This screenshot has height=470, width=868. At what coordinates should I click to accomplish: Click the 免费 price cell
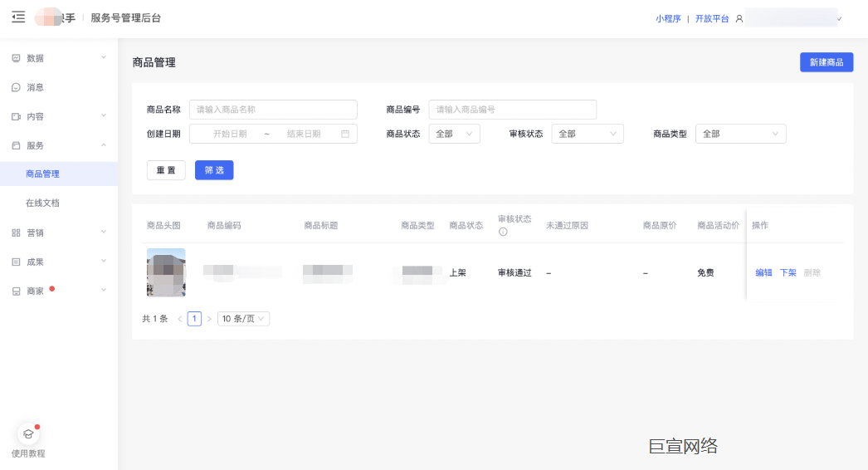(706, 272)
